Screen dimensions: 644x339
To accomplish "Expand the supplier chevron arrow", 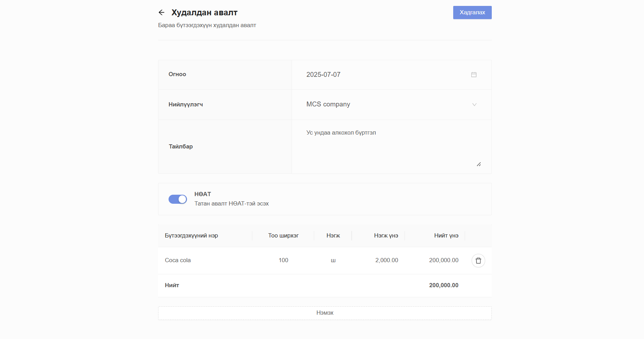I will [474, 105].
